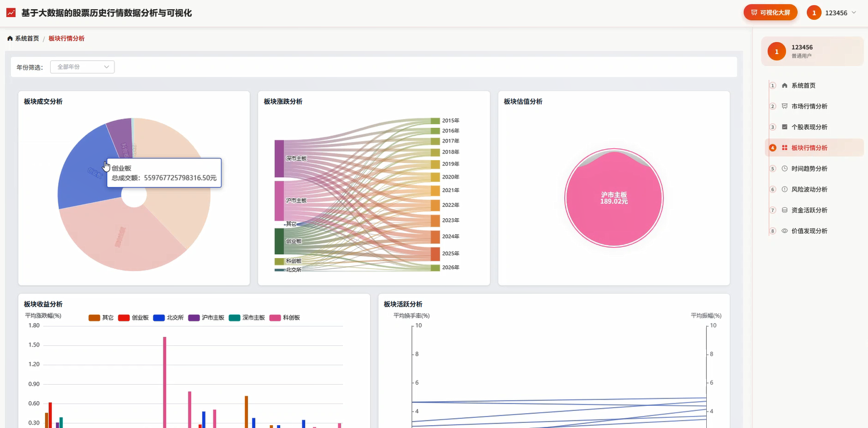The image size is (868, 428).
Task: Click step badge 1 in the sidebar
Action: coord(773,85)
